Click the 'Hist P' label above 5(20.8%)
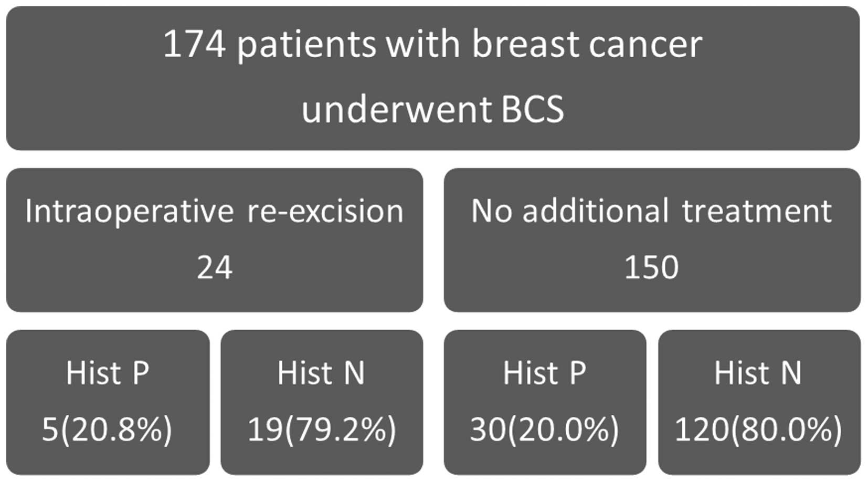The width and height of the screenshot is (868, 482). [x=108, y=373]
